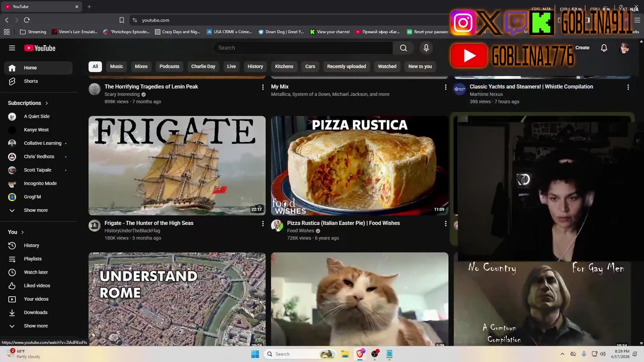Bookmark this page icon in address bar
The width and height of the screenshot is (644, 362).
122,20
